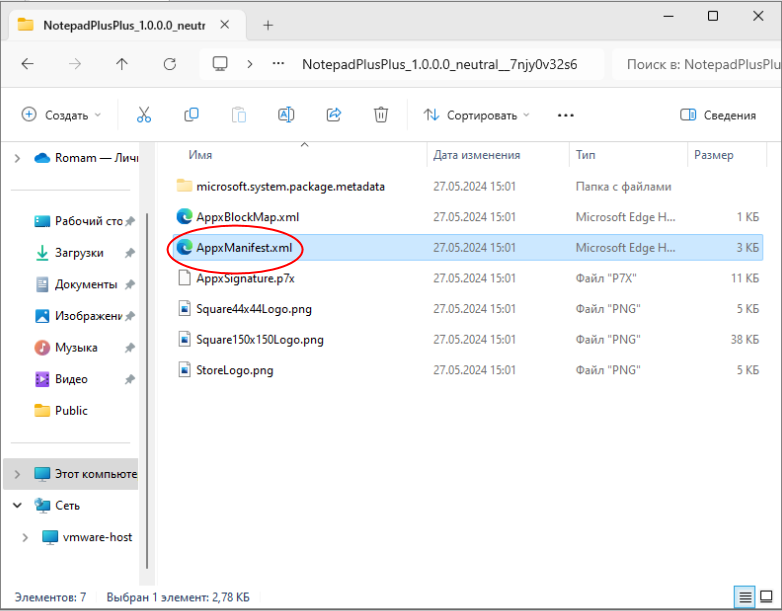Toggle the Сведения details pane
The height and width of the screenshot is (611, 782).
click(718, 115)
